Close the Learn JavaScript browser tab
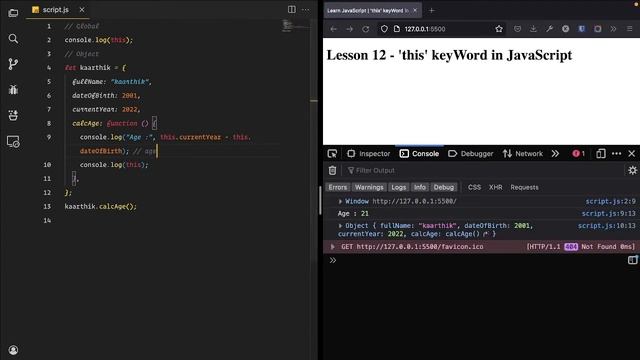Screen dimensions: 640x360 coord(415,11)
